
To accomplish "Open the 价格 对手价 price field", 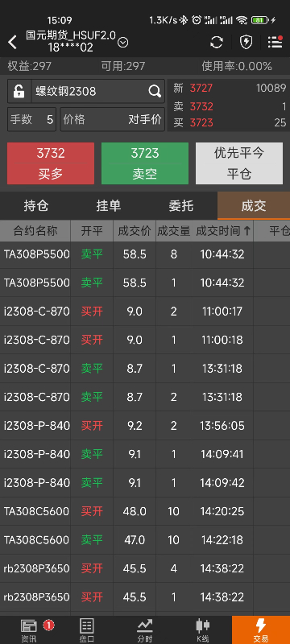I will pos(113,119).
